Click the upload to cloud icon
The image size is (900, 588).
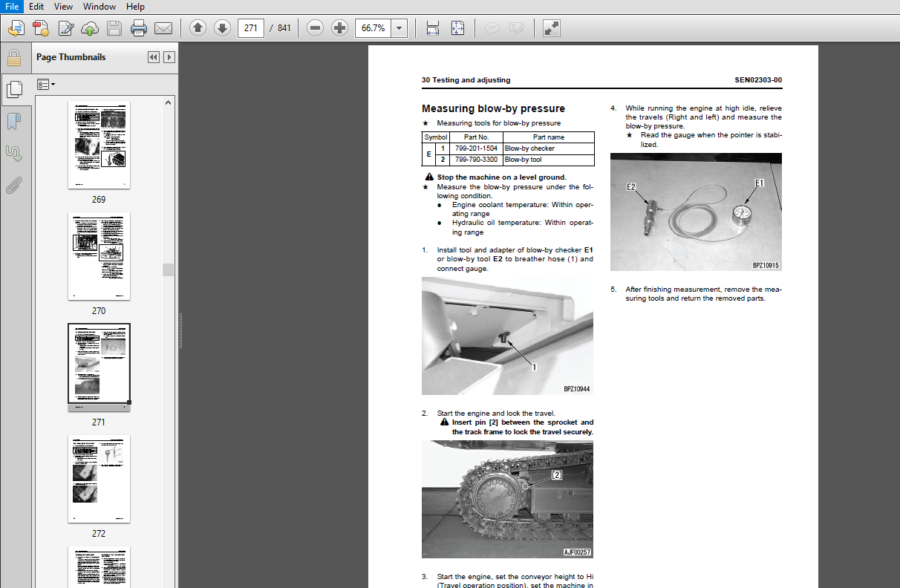[90, 29]
